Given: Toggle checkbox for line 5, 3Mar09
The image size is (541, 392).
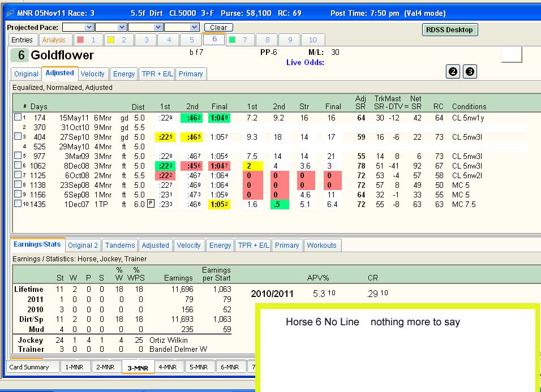Looking at the screenshot, I should [x=18, y=156].
